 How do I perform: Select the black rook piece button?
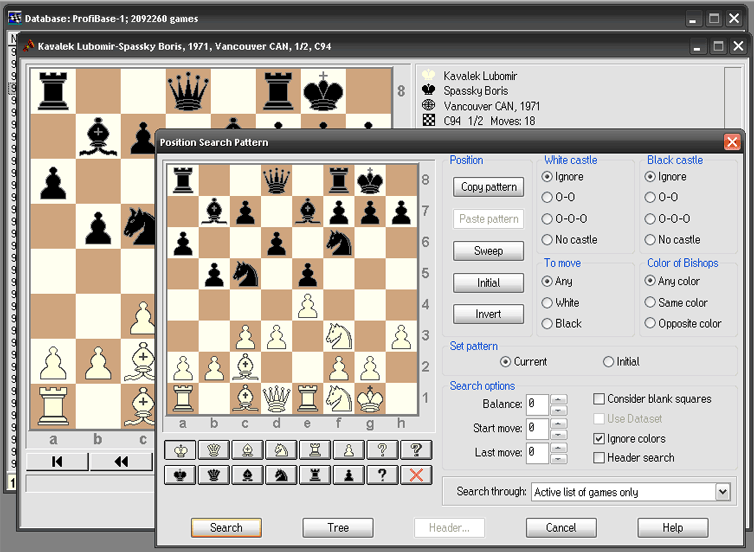click(x=314, y=475)
